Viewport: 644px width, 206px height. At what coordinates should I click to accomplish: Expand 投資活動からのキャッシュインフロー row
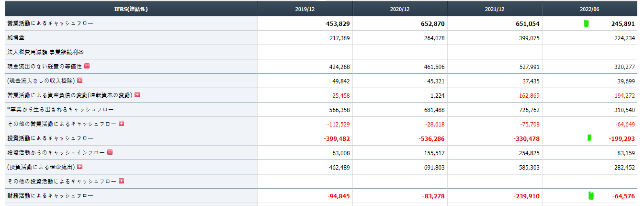[110, 152]
